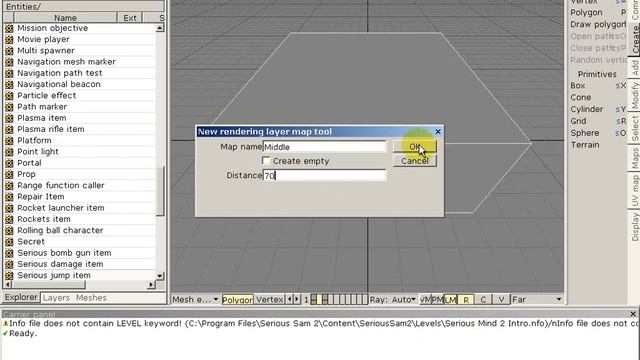Click the Rockets item entity icon
Image resolution: width=640 pixels, height=360 pixels.
pos(9,219)
